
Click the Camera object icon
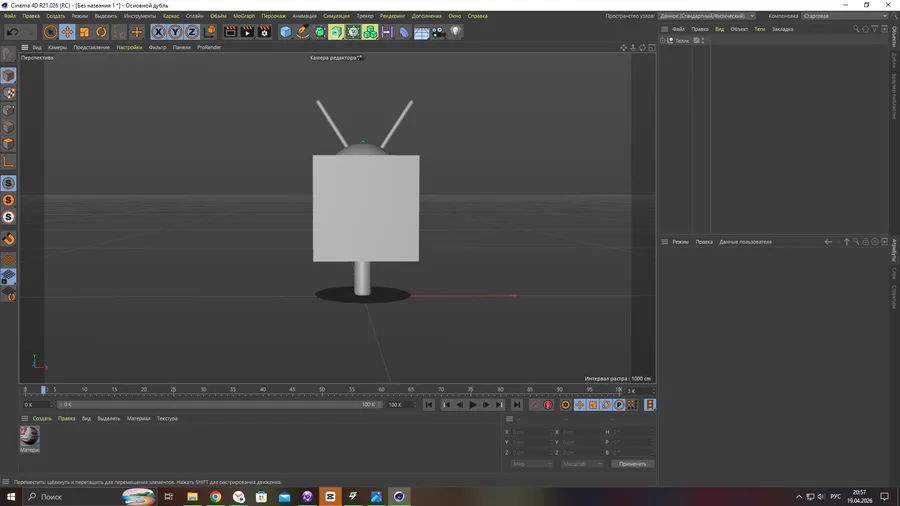(x=438, y=32)
